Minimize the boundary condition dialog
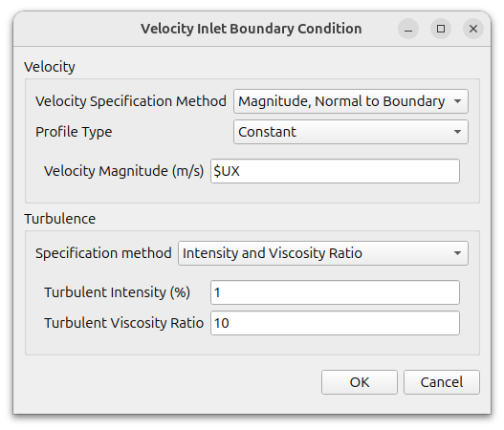Screen dimensions: 504x430 tap(408, 29)
